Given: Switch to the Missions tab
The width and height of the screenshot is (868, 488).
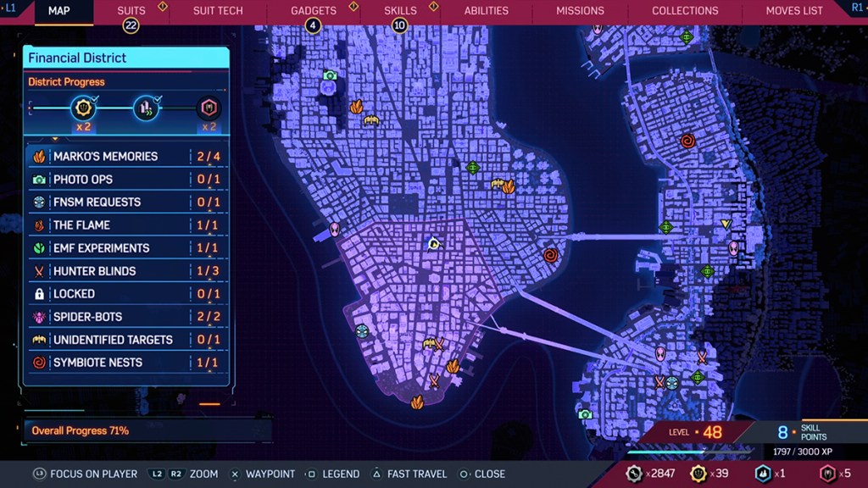Looking at the screenshot, I should (x=580, y=10).
